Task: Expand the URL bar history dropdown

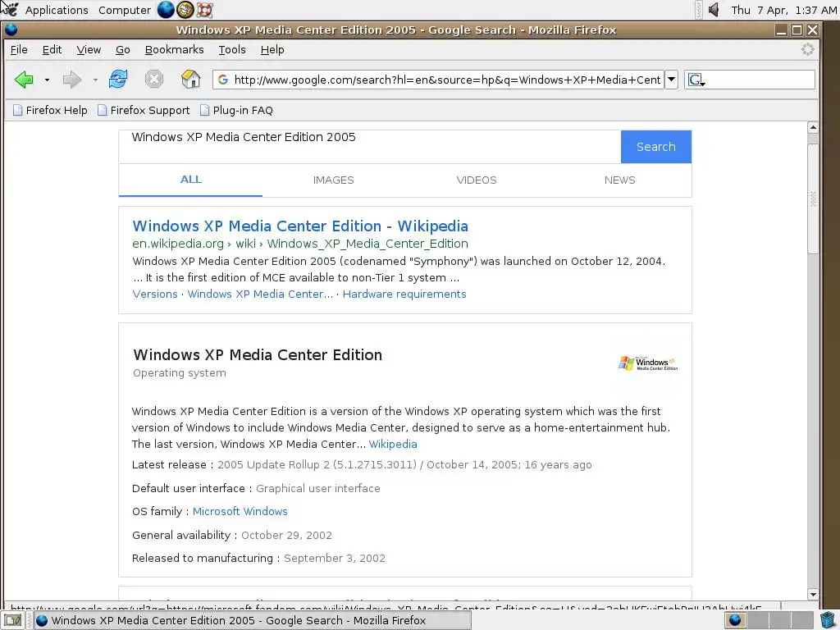Action: point(671,80)
